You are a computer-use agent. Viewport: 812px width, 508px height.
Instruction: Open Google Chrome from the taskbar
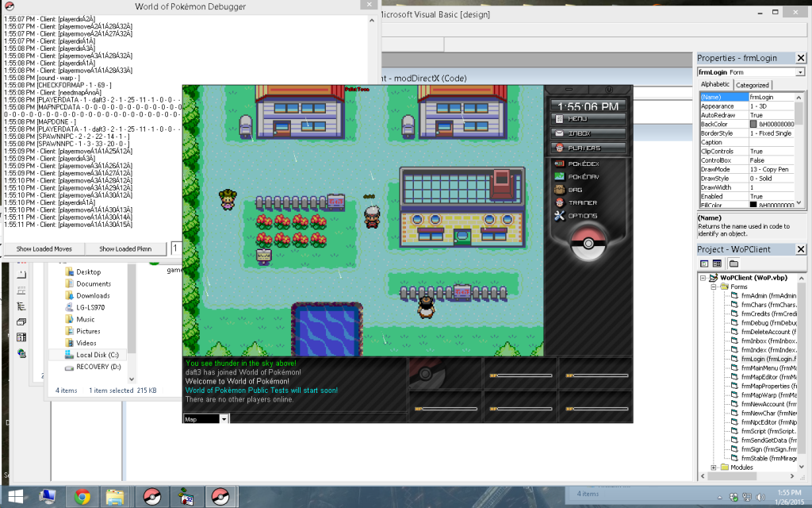(82, 497)
